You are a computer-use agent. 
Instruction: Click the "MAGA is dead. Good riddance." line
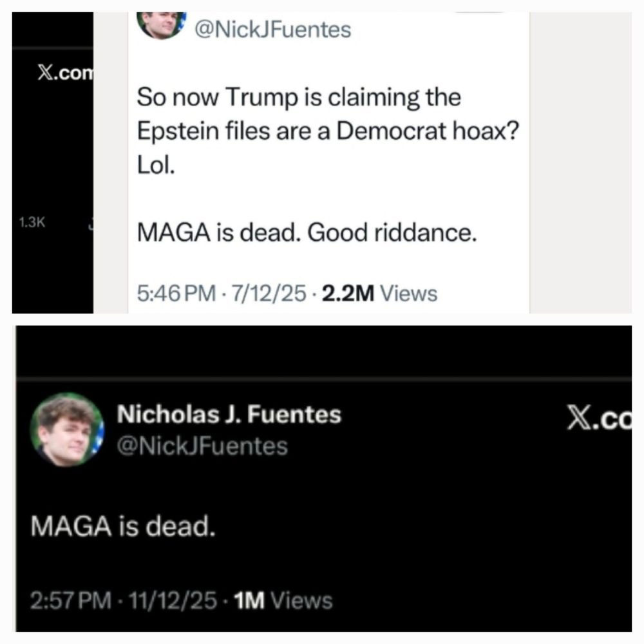coord(307,233)
